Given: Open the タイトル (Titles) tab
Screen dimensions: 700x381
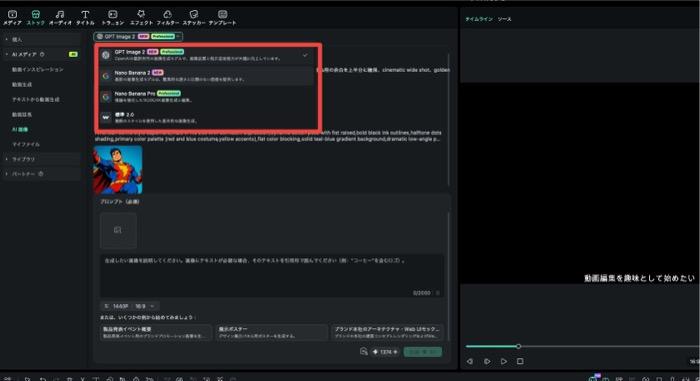Looking at the screenshot, I should [x=85, y=17].
